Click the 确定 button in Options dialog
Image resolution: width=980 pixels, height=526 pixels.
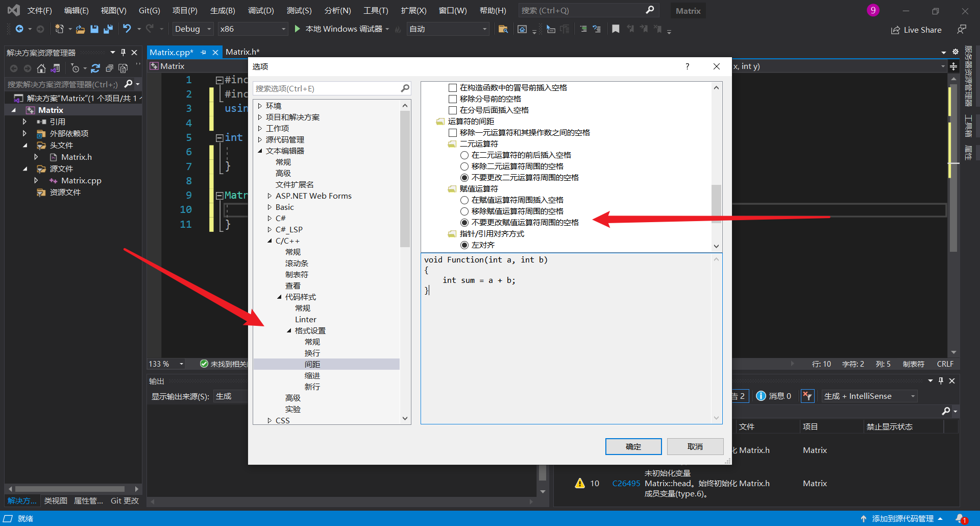pyautogui.click(x=633, y=446)
